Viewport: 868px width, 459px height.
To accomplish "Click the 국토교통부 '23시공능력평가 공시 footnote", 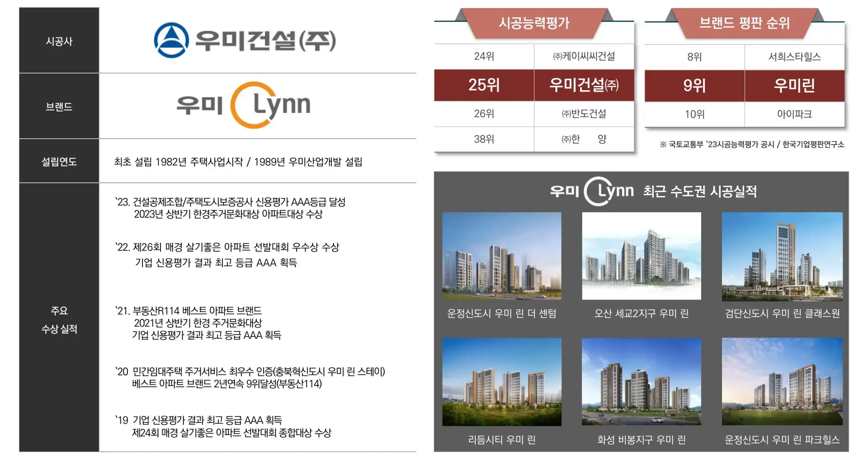I will click(752, 145).
